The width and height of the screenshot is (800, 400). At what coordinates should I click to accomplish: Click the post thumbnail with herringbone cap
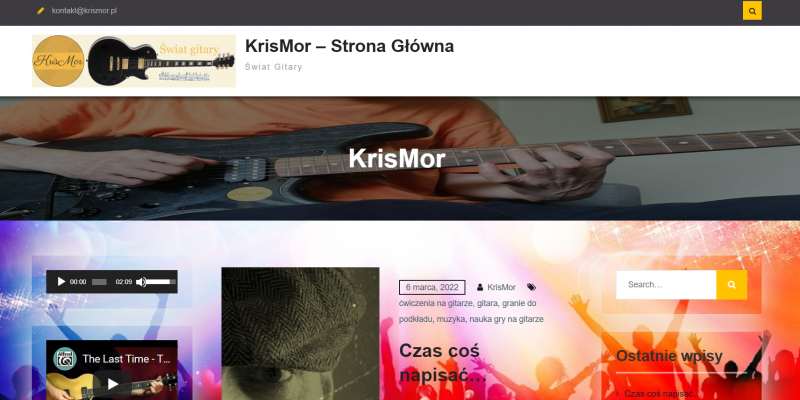pos(301,334)
